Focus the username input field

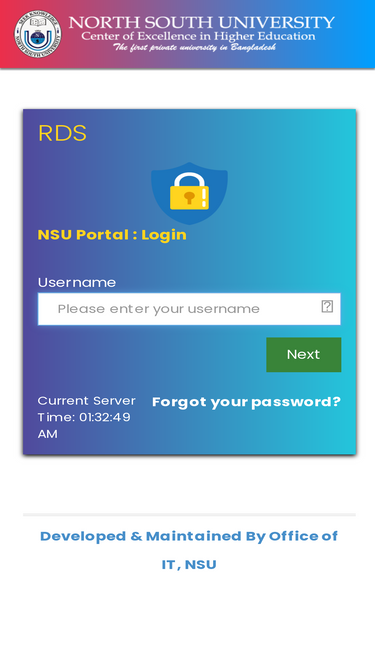189,309
